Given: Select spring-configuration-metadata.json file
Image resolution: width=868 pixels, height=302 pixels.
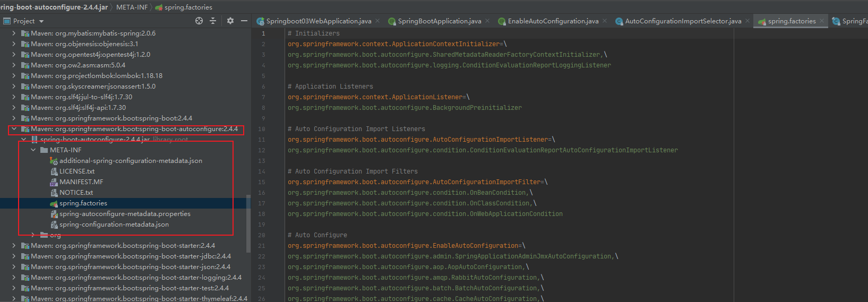Looking at the screenshot, I should click(x=114, y=224).
